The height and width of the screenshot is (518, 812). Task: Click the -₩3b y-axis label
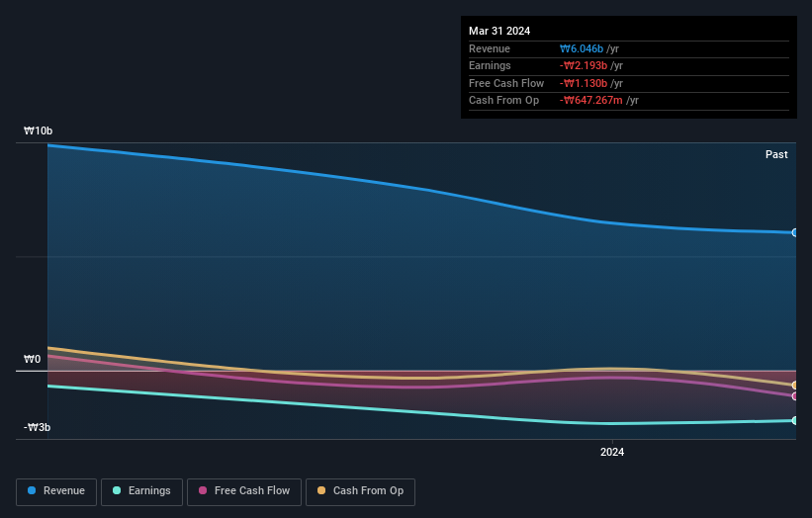click(x=37, y=427)
